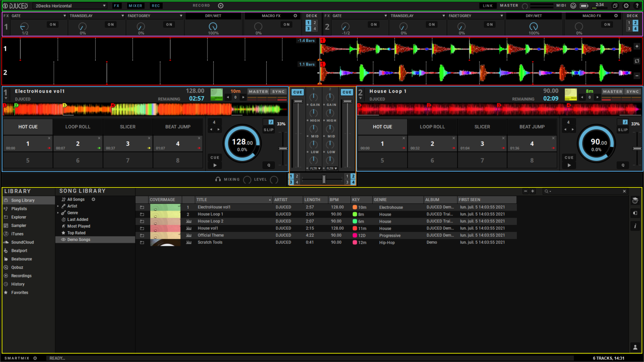The width and height of the screenshot is (644, 362).
Task: Click the LINK button in top bar
Action: click(488, 6)
